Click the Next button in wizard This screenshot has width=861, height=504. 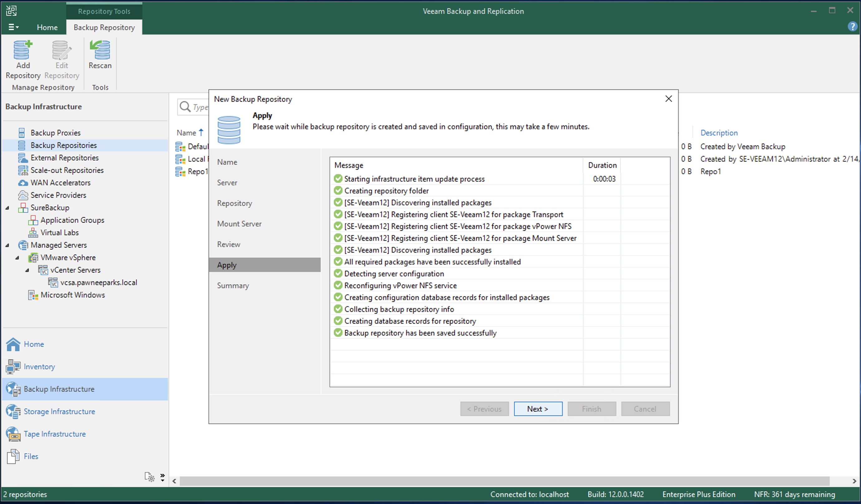[538, 409]
